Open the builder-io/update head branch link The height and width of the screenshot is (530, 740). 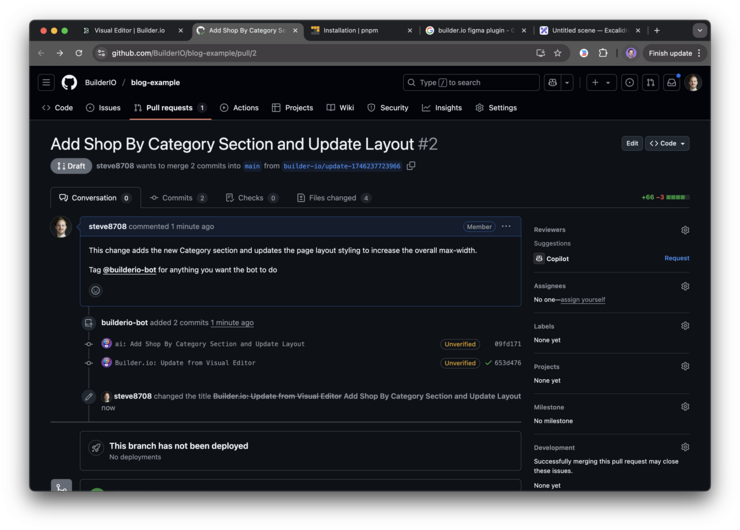(342, 166)
